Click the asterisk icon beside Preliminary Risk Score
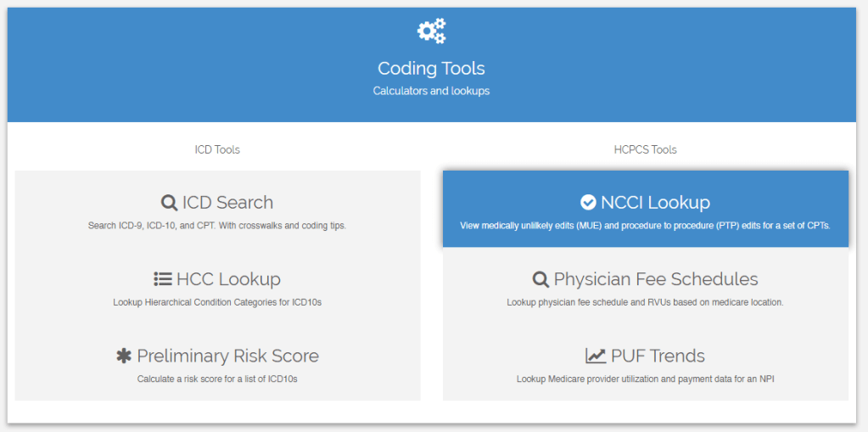The image size is (868, 432). 124,356
